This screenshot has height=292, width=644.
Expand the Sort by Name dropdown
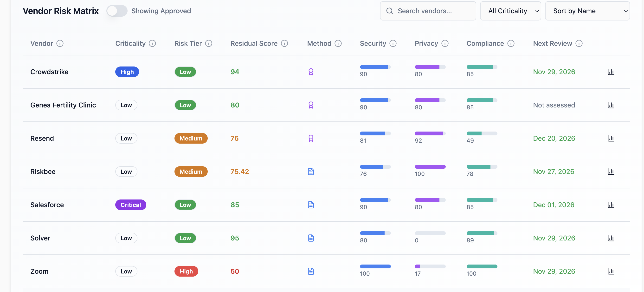click(x=587, y=11)
